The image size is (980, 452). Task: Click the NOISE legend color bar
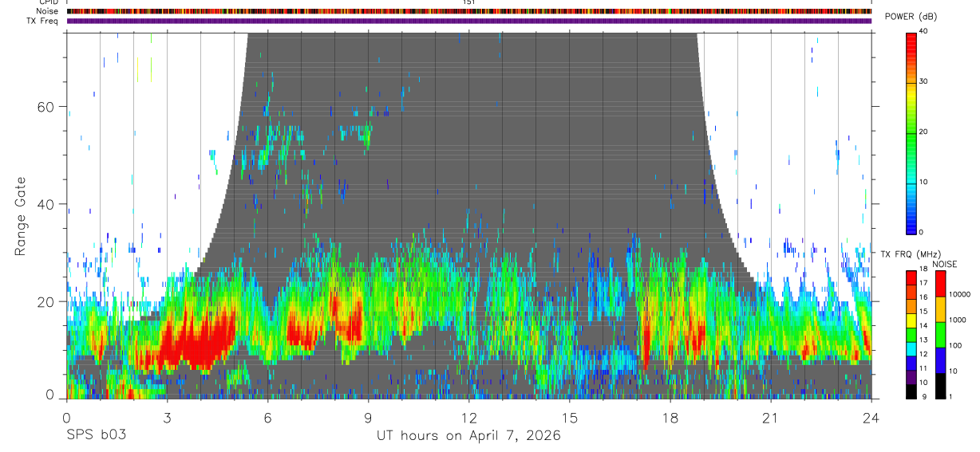940,335
